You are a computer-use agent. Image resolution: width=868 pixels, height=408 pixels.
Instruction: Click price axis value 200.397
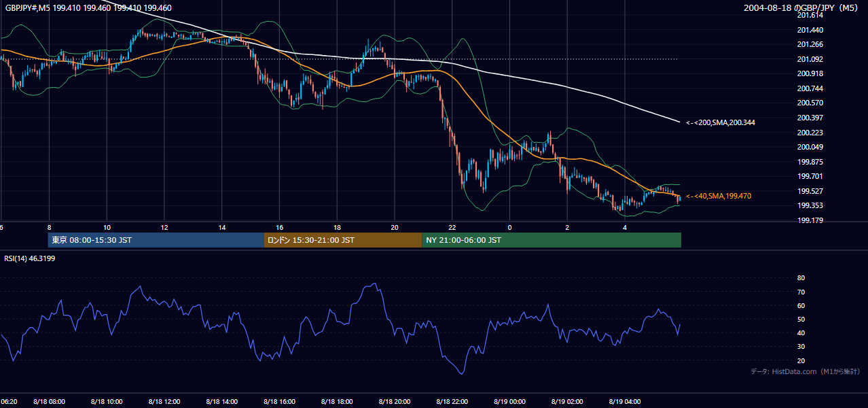pyautogui.click(x=810, y=118)
